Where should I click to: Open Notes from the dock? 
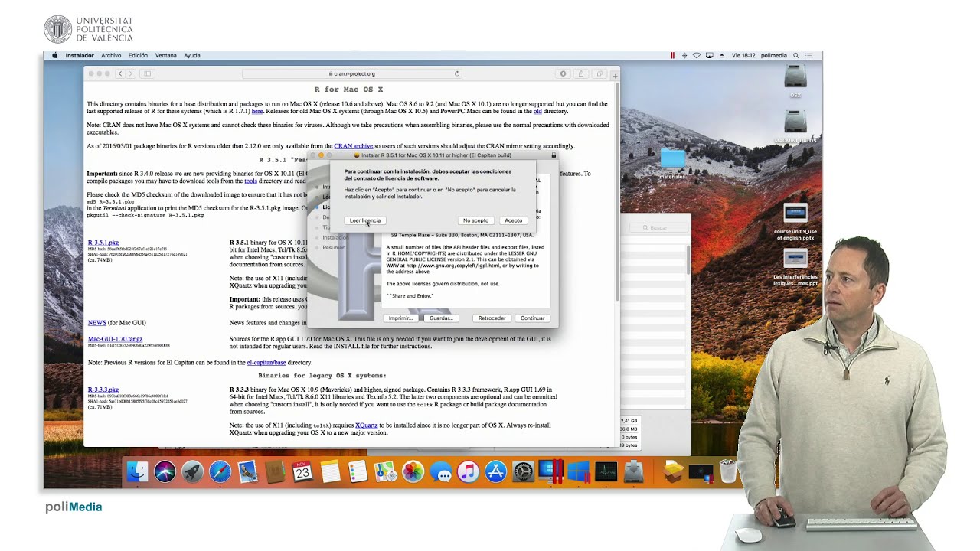coord(330,471)
